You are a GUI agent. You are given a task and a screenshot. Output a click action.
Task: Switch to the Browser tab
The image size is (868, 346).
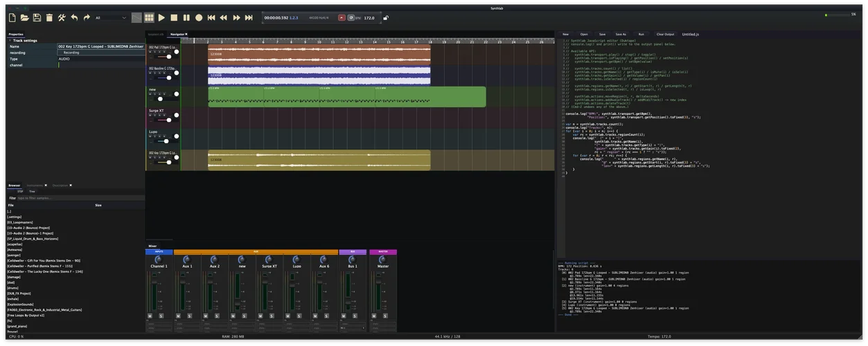(15, 185)
